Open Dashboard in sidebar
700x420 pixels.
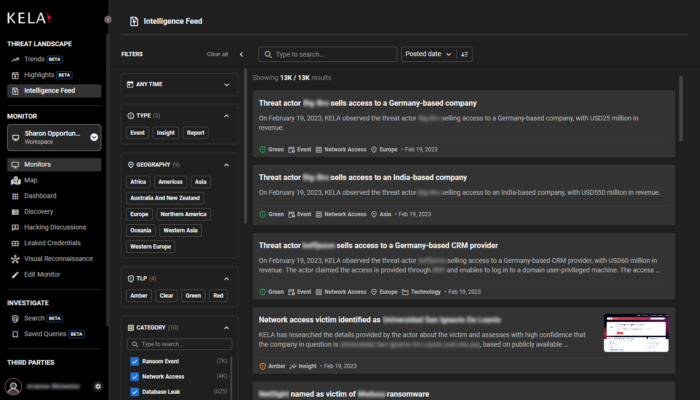point(40,195)
